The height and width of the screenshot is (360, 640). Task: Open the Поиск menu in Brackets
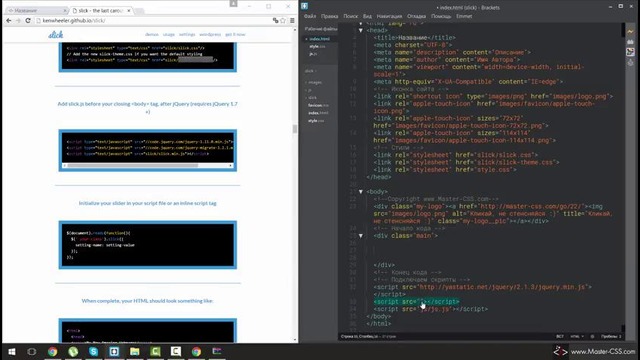350,16
